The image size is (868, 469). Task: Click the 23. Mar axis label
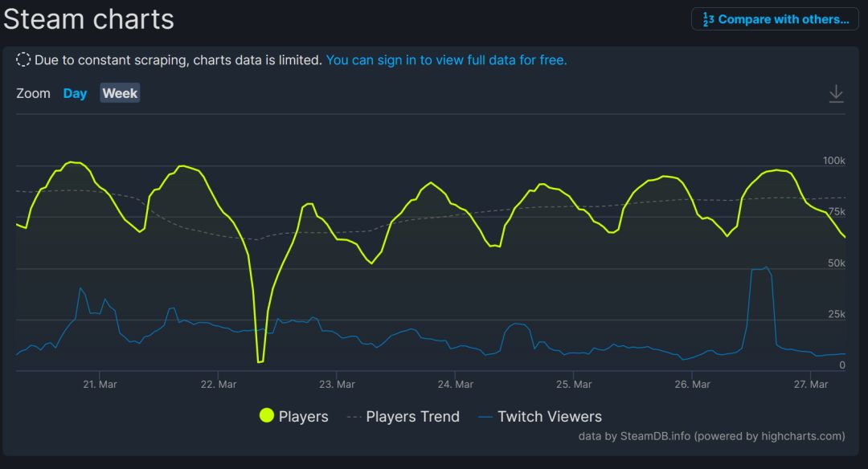pos(338,385)
